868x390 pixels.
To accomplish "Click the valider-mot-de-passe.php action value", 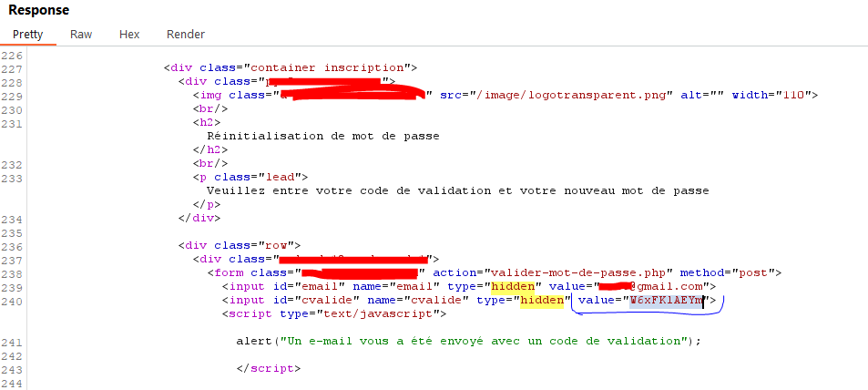I will (582, 272).
